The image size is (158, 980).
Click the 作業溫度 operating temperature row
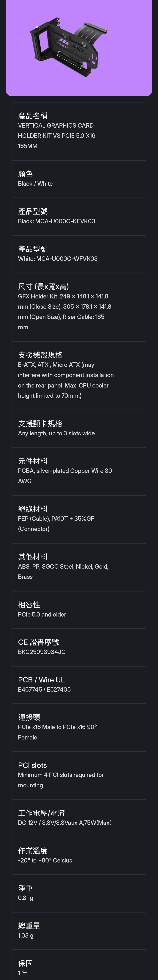tap(79, 856)
